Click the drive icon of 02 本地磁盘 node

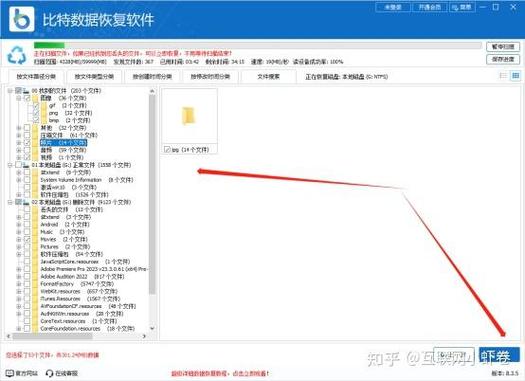click(x=26, y=202)
